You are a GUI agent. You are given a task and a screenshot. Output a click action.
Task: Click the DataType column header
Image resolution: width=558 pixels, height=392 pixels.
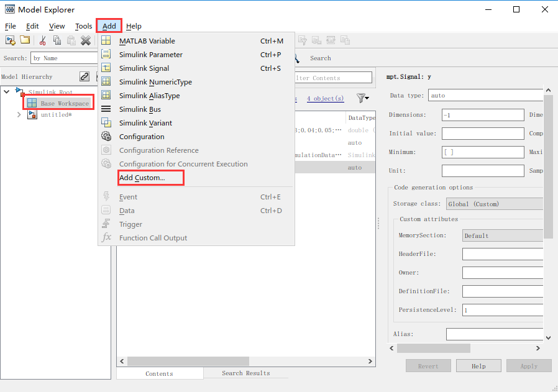(x=360, y=118)
